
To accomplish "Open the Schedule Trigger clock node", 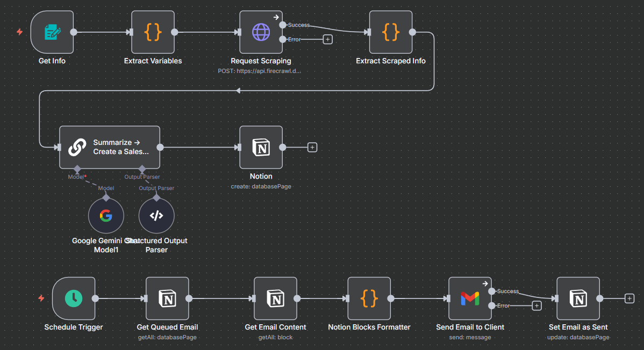I will coord(74,298).
